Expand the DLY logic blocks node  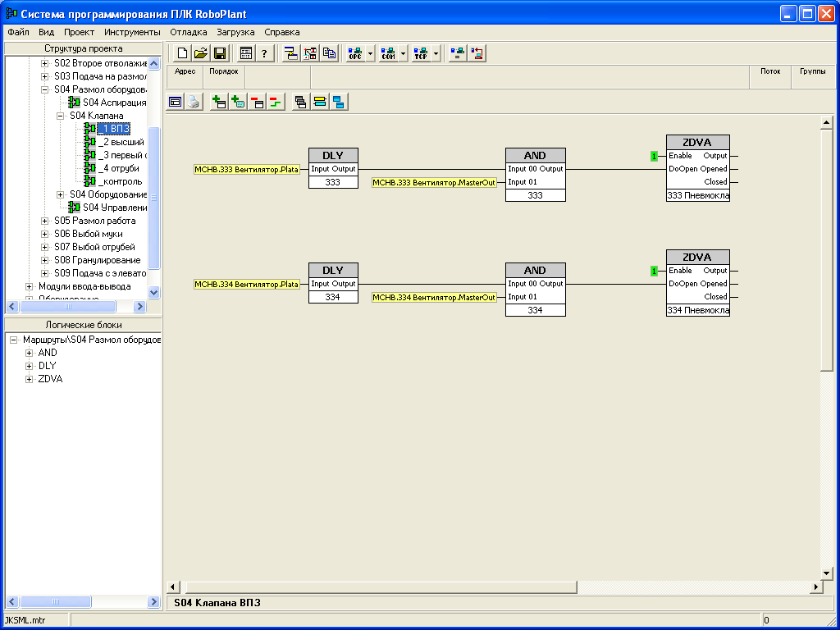click(x=30, y=366)
